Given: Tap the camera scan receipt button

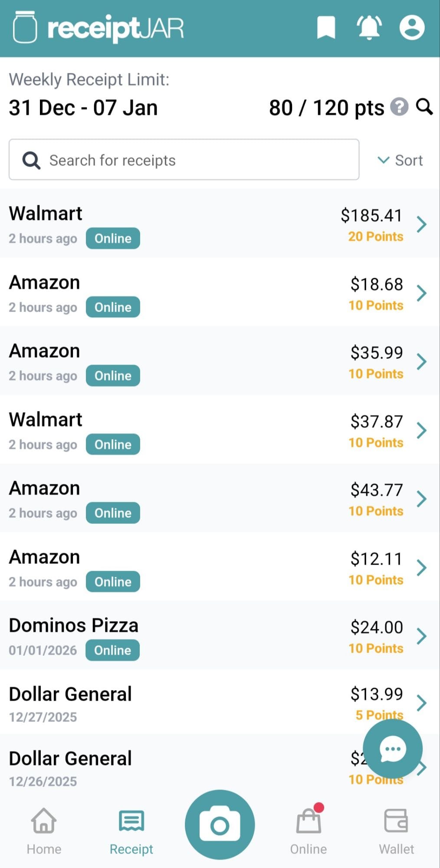Looking at the screenshot, I should 220,824.
